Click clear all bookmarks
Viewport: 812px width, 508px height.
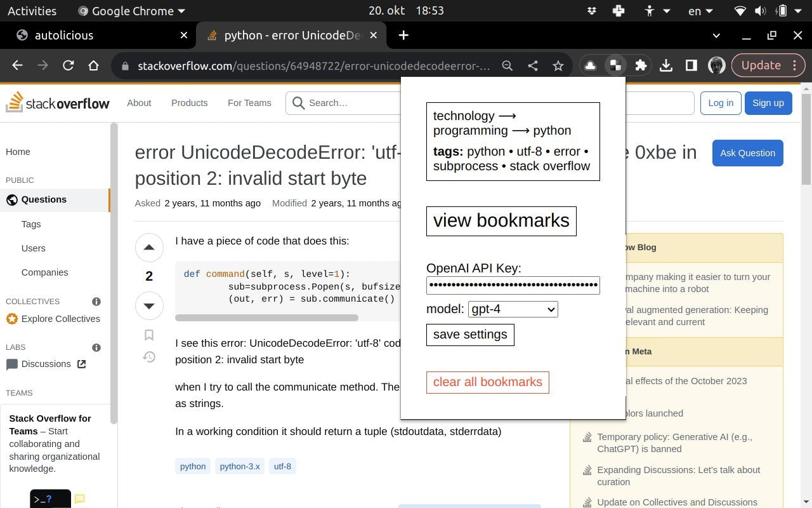click(x=488, y=382)
